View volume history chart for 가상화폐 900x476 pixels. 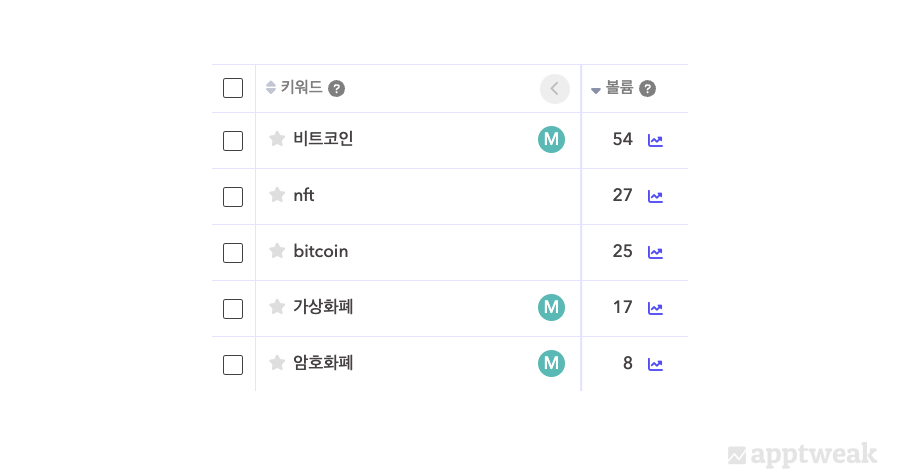655,308
